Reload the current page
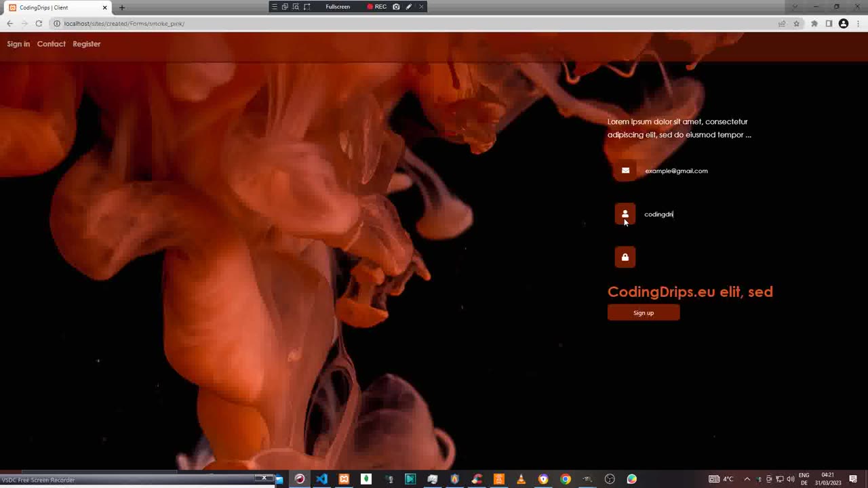Screen dimensions: 868x488 click(39, 24)
